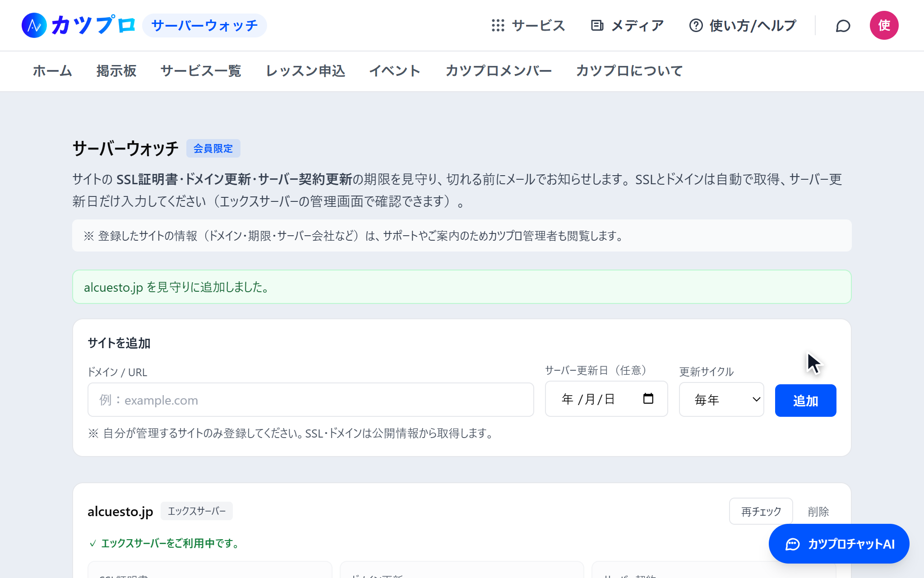Click the サーバー更新日 date field
Image resolution: width=924 pixels, height=578 pixels.
point(606,399)
